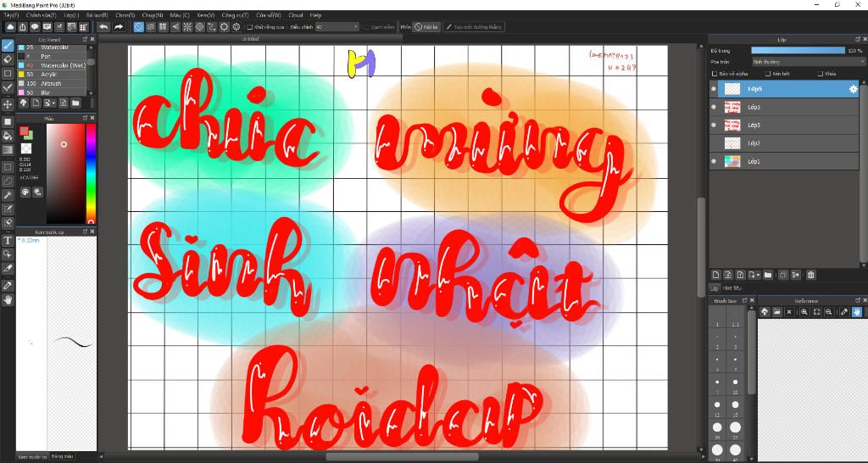Select the Brush tool in left toolbar

coord(8,46)
